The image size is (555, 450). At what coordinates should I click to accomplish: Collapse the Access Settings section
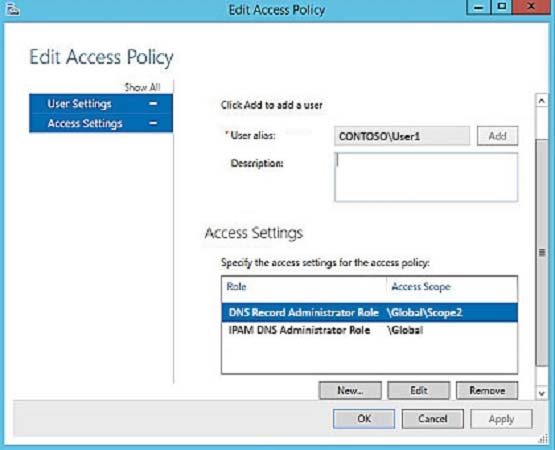click(153, 123)
